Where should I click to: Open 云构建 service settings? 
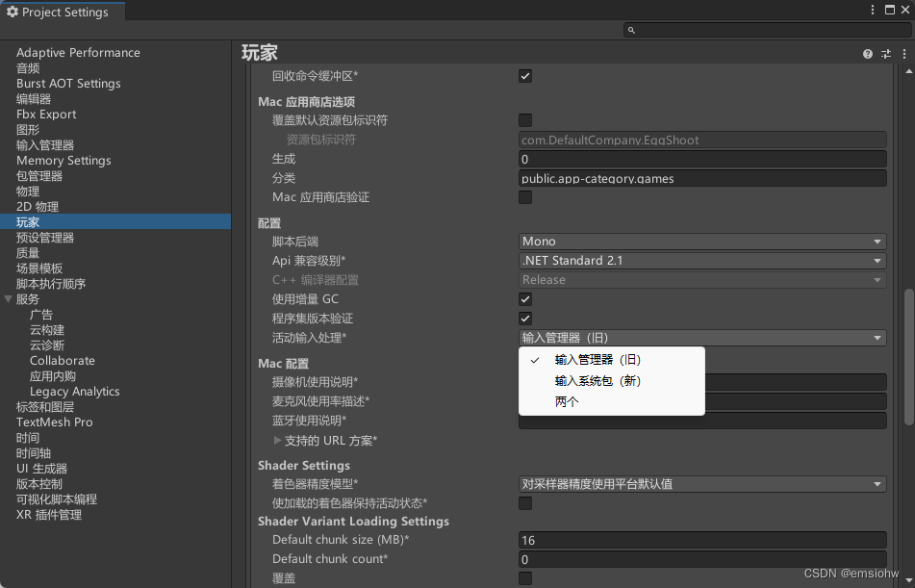click(47, 330)
